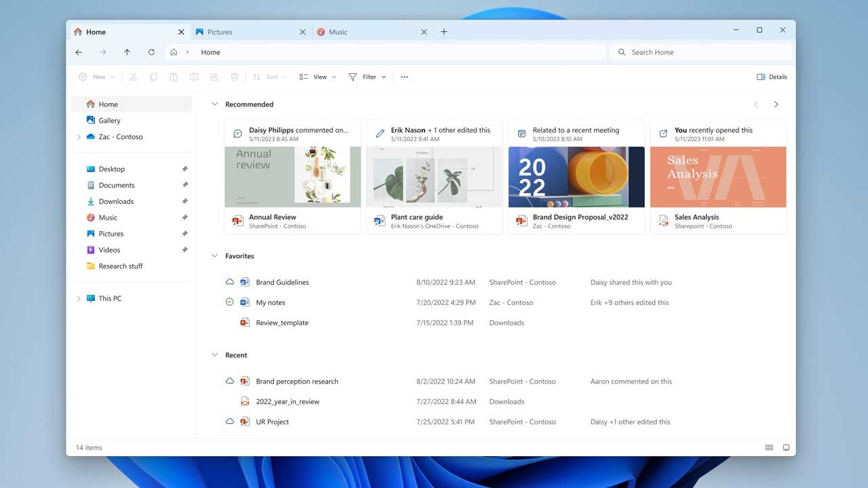Click the up-one-level arrow icon
868x488 pixels.
tap(127, 52)
